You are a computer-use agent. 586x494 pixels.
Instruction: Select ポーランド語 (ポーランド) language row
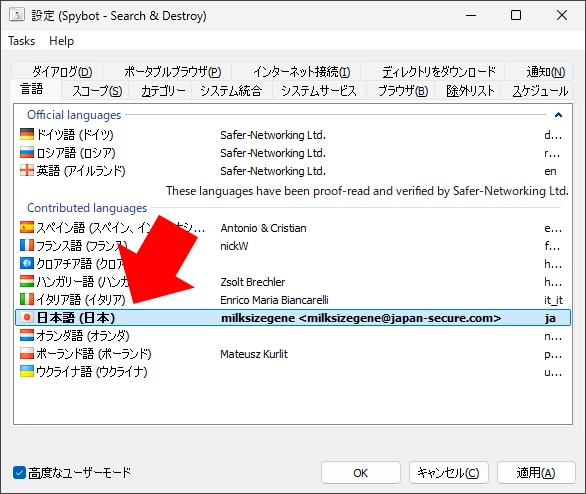[293, 353]
